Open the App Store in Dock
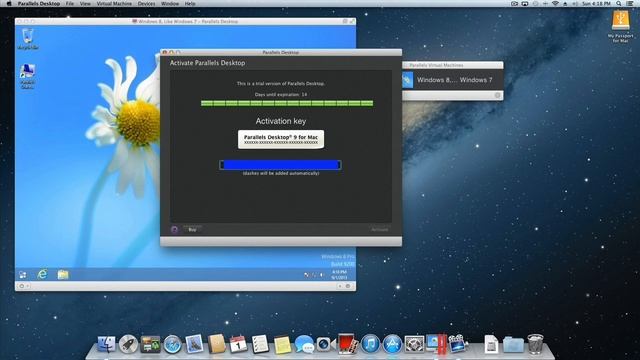Screen dimensions: 640x360 pyautogui.click(x=392, y=344)
